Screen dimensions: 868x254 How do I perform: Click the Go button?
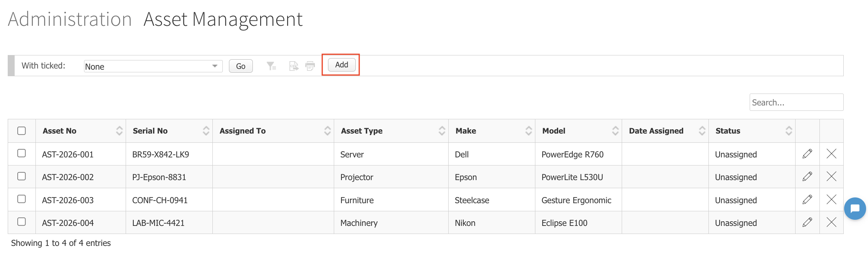coord(241,66)
